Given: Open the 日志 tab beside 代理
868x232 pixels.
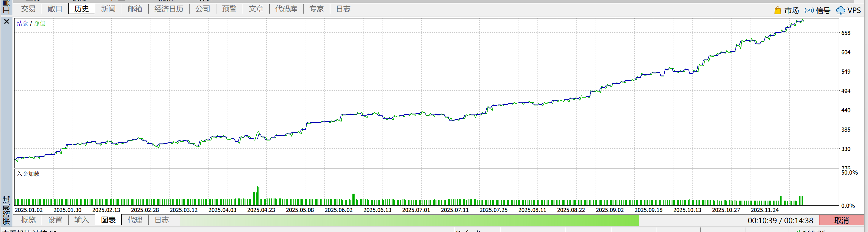Looking at the screenshot, I should point(162,220).
